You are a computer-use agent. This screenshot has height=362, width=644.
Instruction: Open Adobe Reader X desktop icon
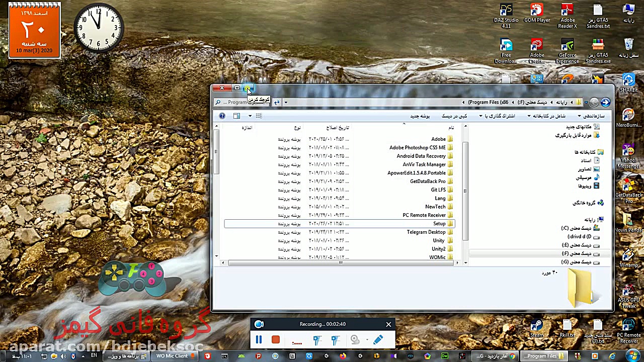tap(568, 16)
